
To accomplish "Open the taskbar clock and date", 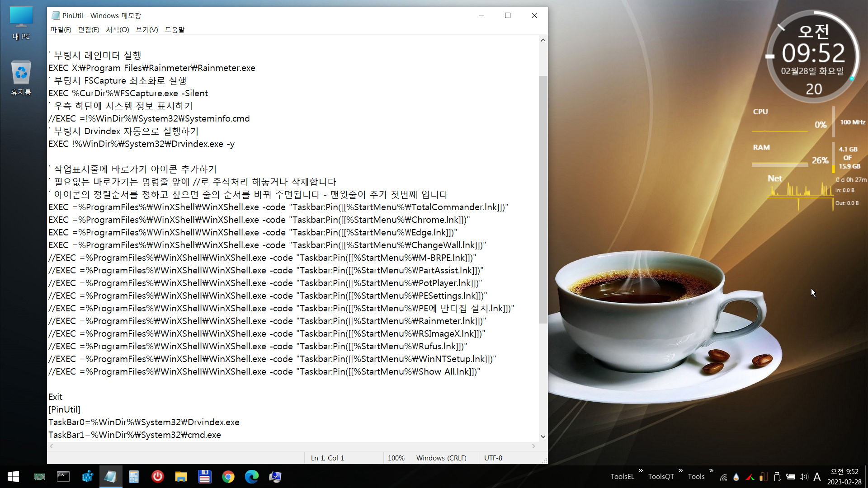I will point(844,477).
